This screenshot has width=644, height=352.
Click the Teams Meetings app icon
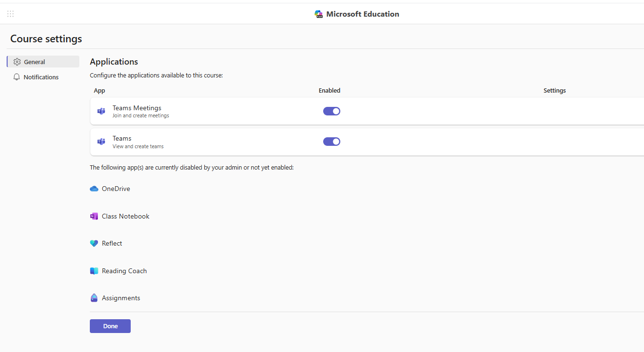pos(101,111)
